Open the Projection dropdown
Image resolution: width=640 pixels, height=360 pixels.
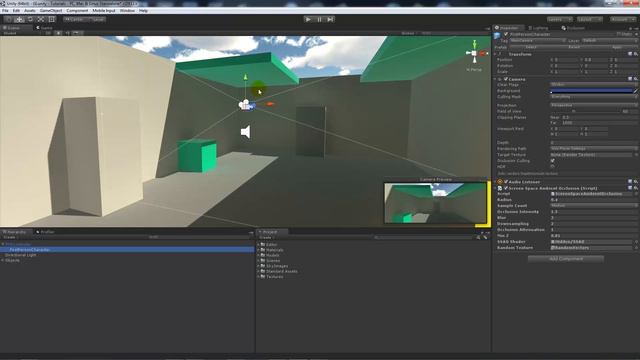click(x=593, y=105)
